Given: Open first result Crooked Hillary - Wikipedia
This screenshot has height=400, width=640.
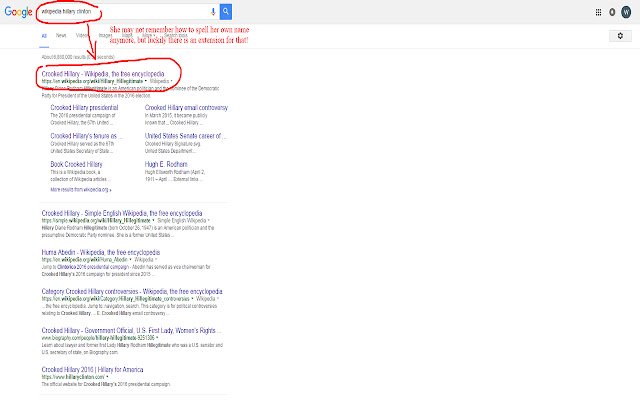Looking at the screenshot, I should pos(103,74).
